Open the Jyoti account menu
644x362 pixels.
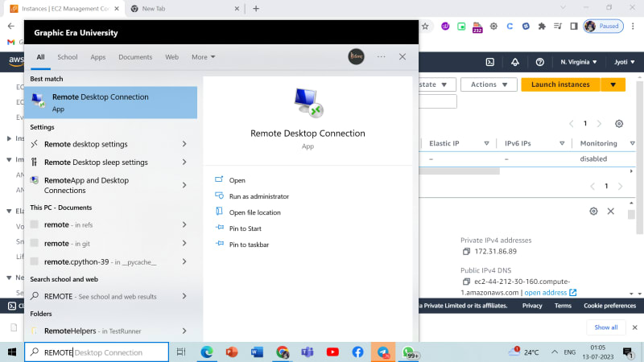(625, 62)
